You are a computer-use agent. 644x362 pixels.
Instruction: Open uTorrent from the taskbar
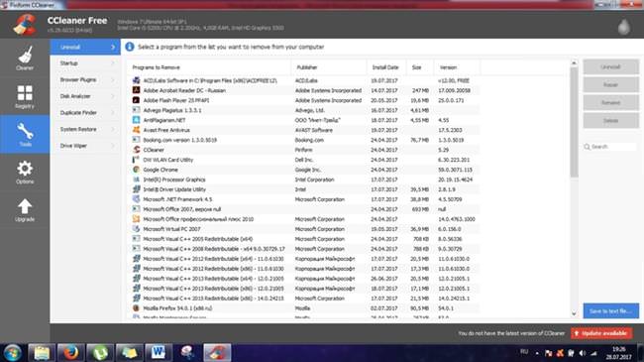100,352
